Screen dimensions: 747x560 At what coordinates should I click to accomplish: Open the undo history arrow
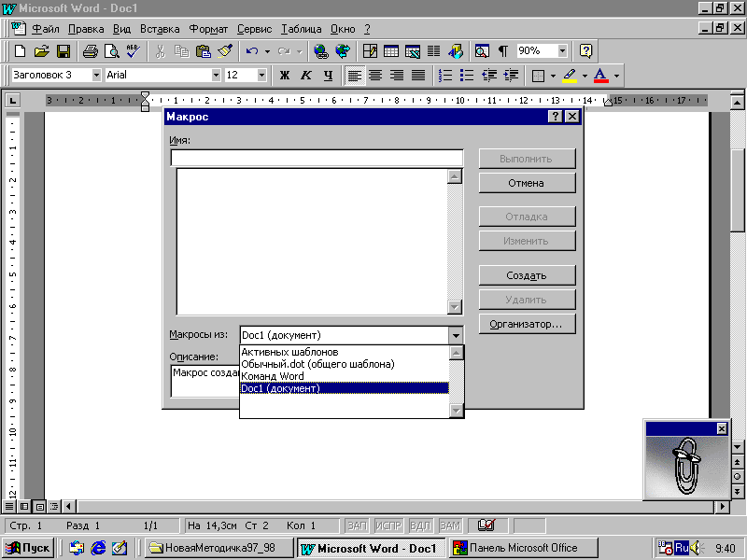pyautogui.click(x=267, y=51)
